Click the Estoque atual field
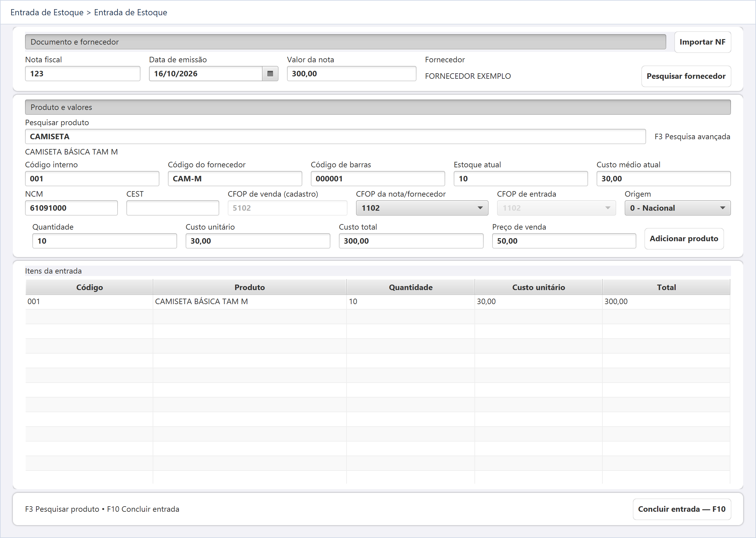This screenshot has width=756, height=538. point(521,179)
